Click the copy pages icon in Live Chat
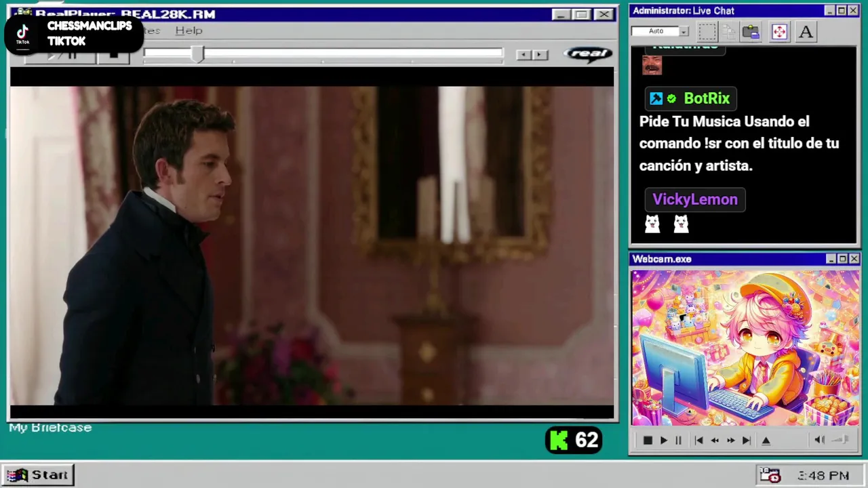This screenshot has height=488, width=868. [729, 31]
